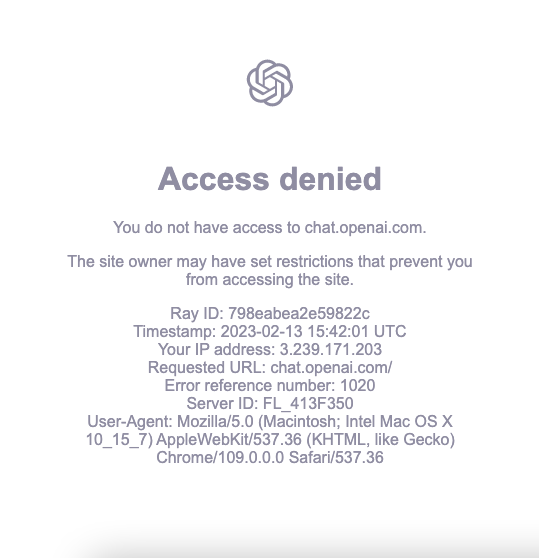
Task: Click the "Timestamp:" label
Action: 175,331
